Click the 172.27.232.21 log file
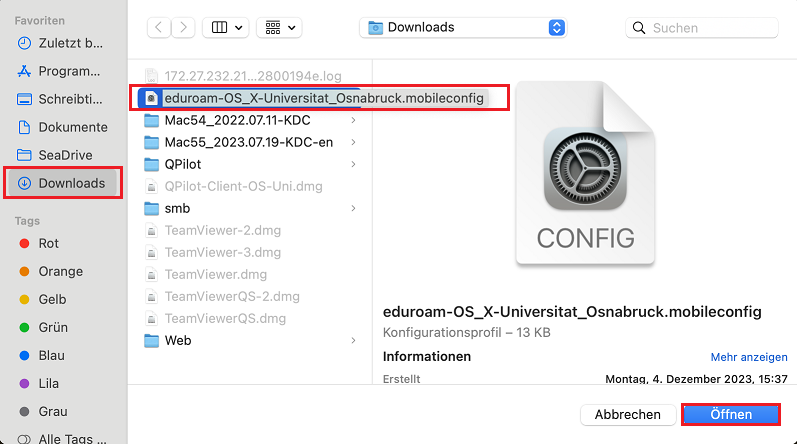 click(x=249, y=76)
